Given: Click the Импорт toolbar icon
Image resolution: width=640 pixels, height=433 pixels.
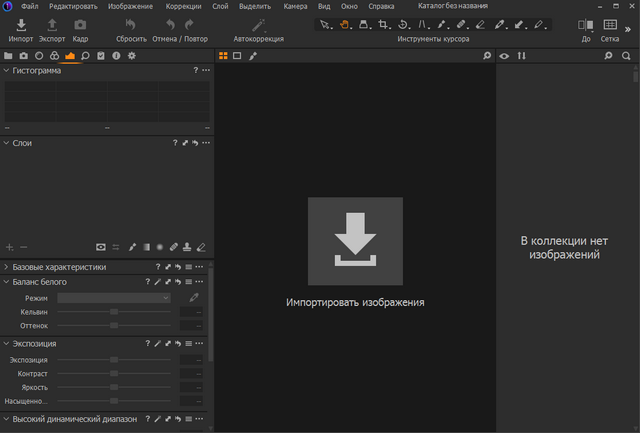Looking at the screenshot, I should 20,24.
